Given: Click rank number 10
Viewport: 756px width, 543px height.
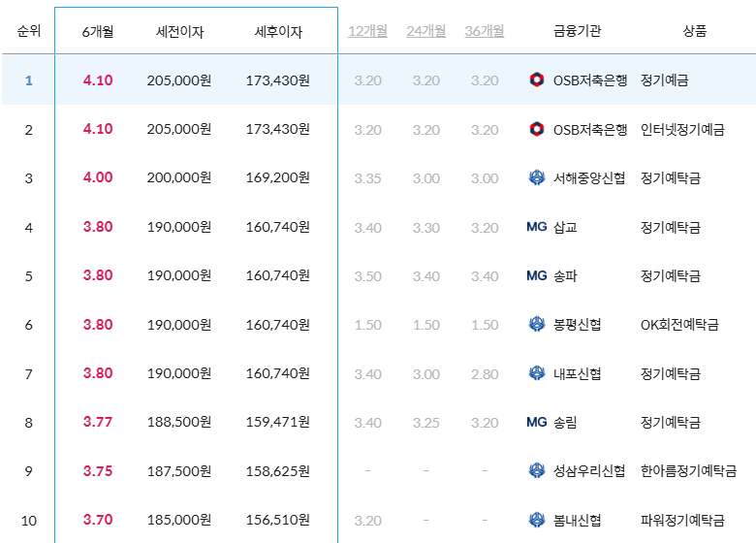Looking at the screenshot, I should pos(29,521).
